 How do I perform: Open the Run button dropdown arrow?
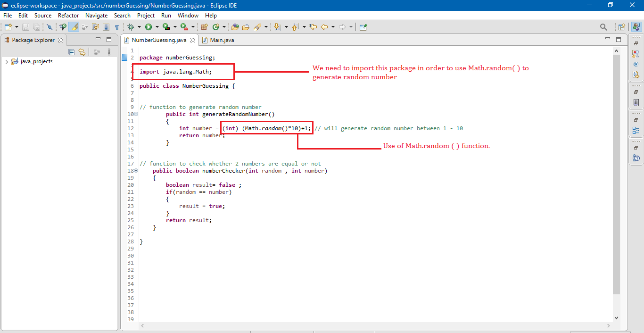[x=157, y=27]
